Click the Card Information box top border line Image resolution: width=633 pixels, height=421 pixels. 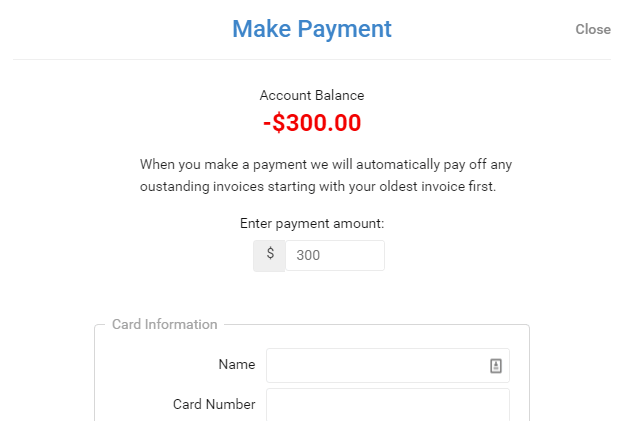(x=376, y=325)
